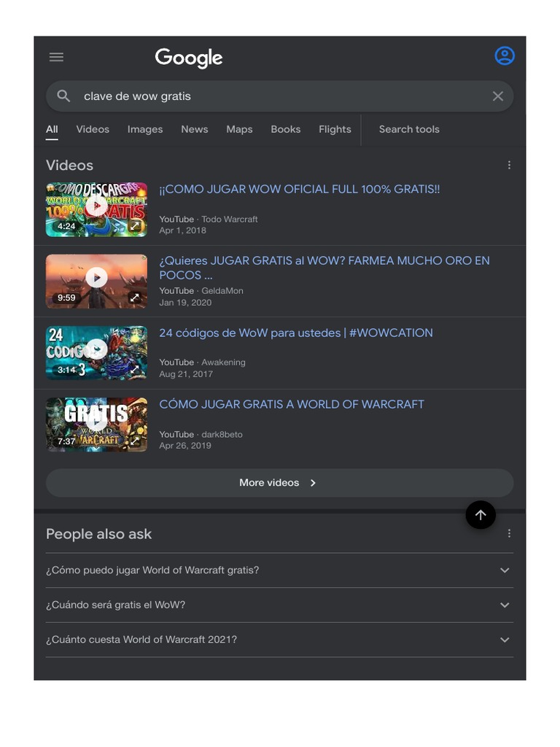Switch to the News tab
Screen dimensions: 560x747
[x=194, y=129]
